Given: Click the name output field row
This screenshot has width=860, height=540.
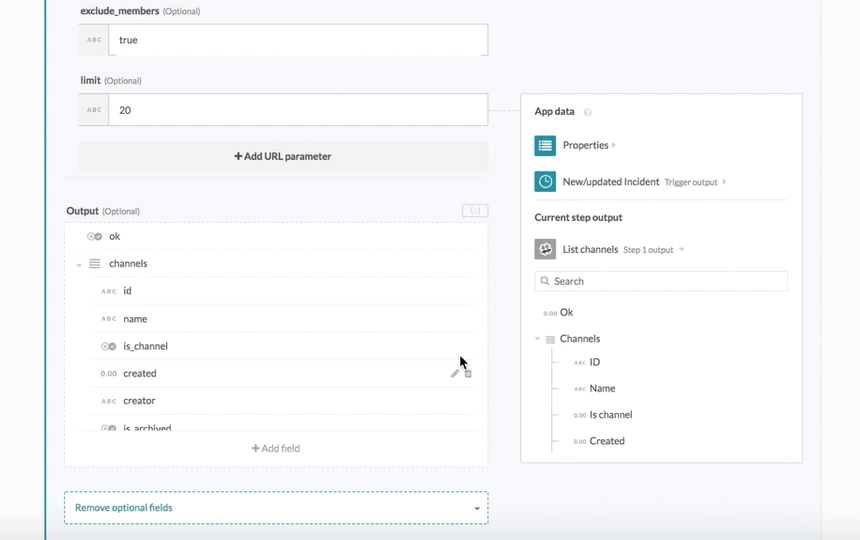Looking at the screenshot, I should click(283, 319).
